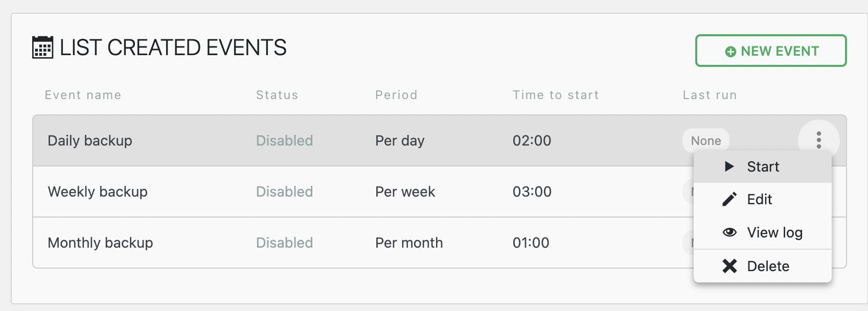Click the X icon next to Delete
The height and width of the screenshot is (311, 868).
[729, 266]
